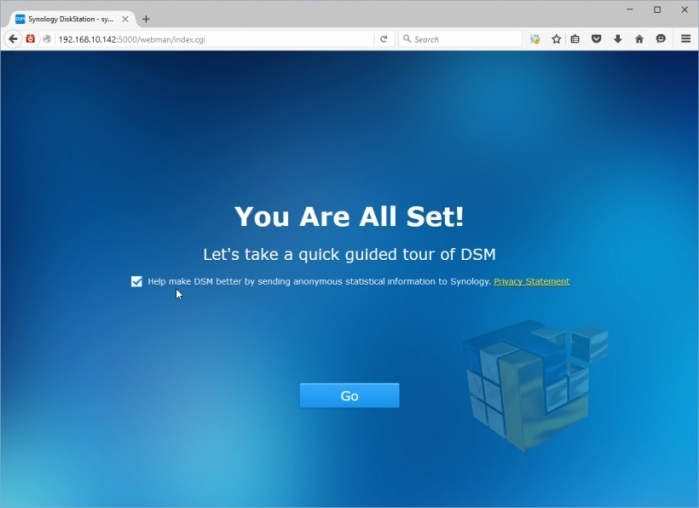
Task: Open the chat bubble Hello icon
Action: (661, 39)
